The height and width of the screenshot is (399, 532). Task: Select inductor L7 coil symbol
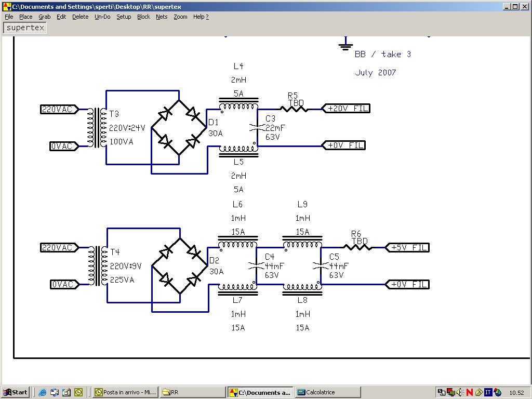point(238,289)
